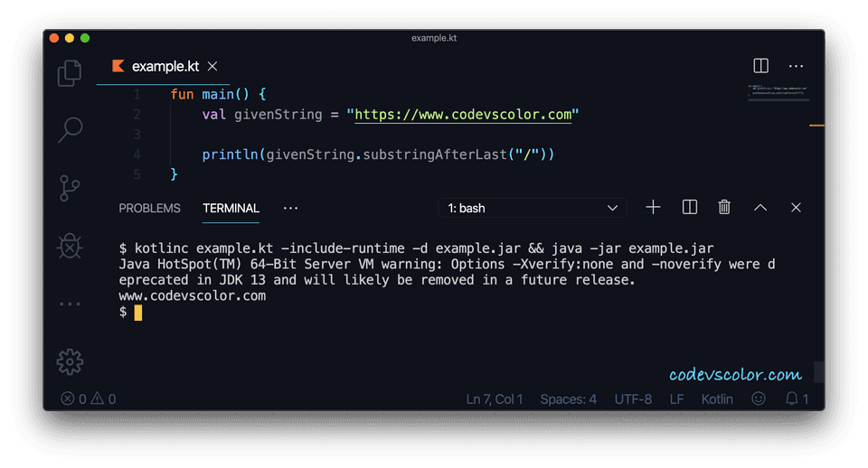Open the Debug view with bug icon
868x468 pixels.
click(70, 246)
